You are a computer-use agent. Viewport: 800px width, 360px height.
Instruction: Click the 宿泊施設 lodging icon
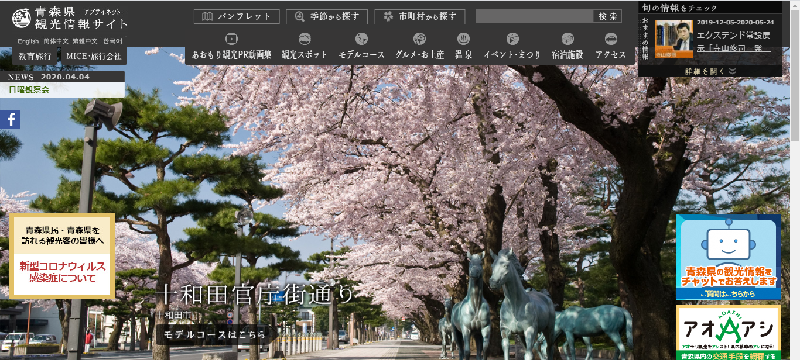click(x=567, y=39)
